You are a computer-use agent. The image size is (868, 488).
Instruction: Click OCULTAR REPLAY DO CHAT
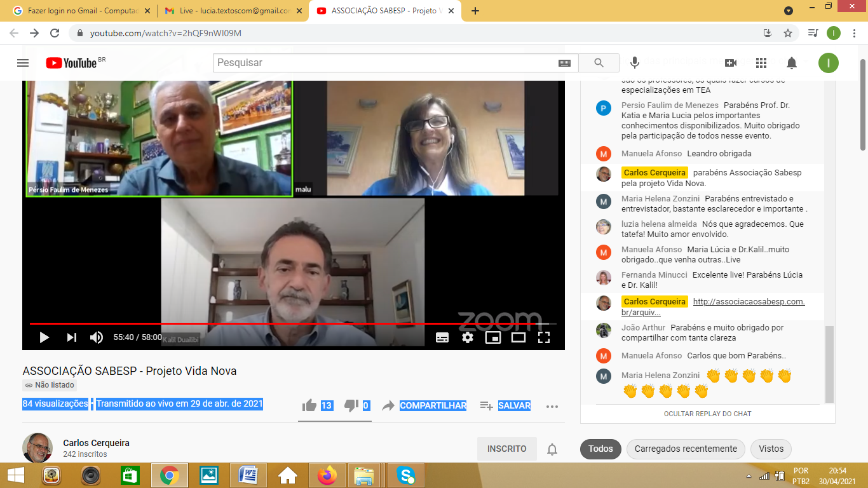tap(708, 414)
